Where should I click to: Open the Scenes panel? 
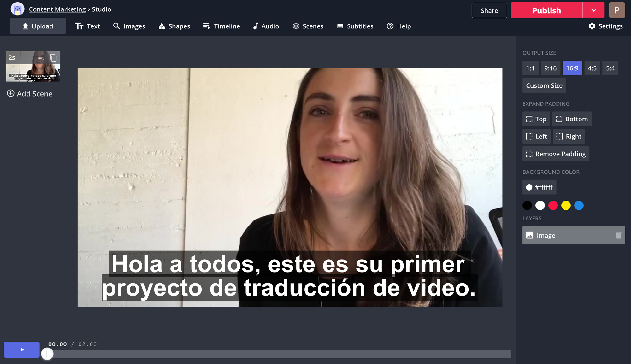click(x=308, y=26)
